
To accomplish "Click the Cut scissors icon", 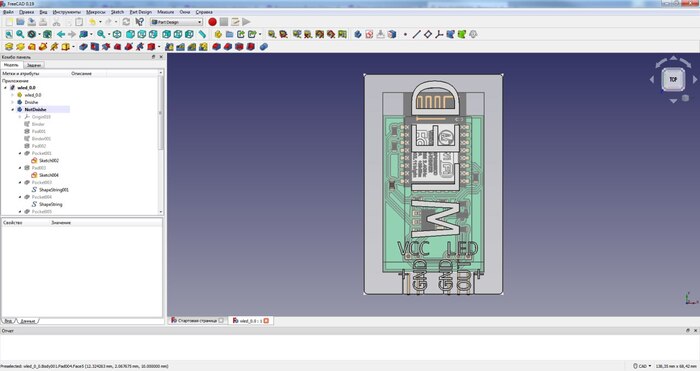I will (56, 22).
